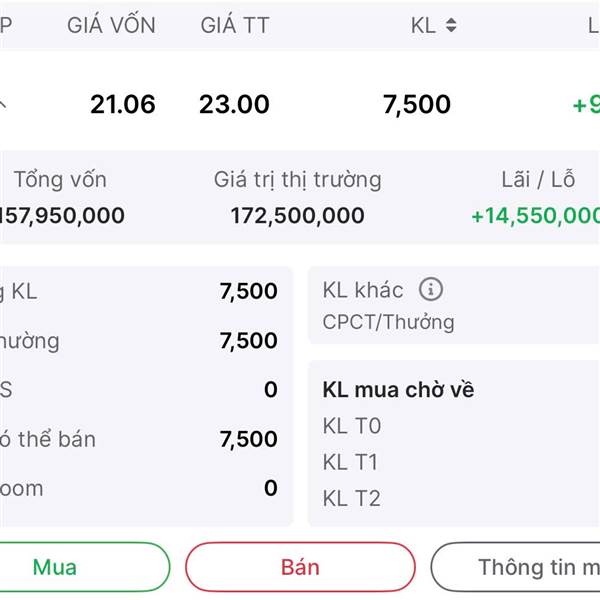Click the sellable quantity 7,500 (có thể bán)
Screen dimensions: 600x600
[x=249, y=439]
